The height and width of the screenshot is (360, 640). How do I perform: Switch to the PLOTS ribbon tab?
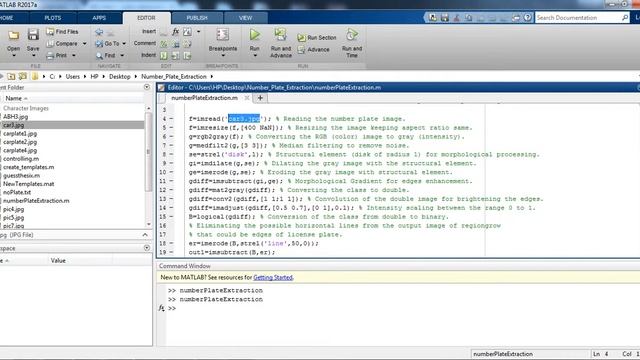[53, 18]
